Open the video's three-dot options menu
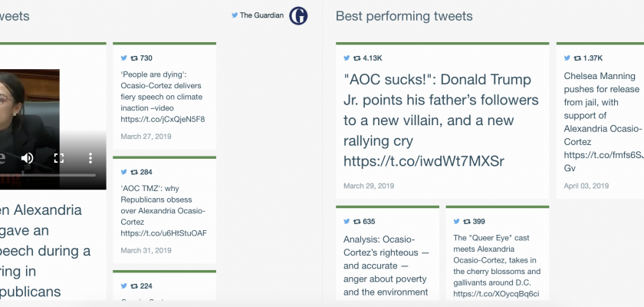Screen dimensions: 644x307 point(90,158)
